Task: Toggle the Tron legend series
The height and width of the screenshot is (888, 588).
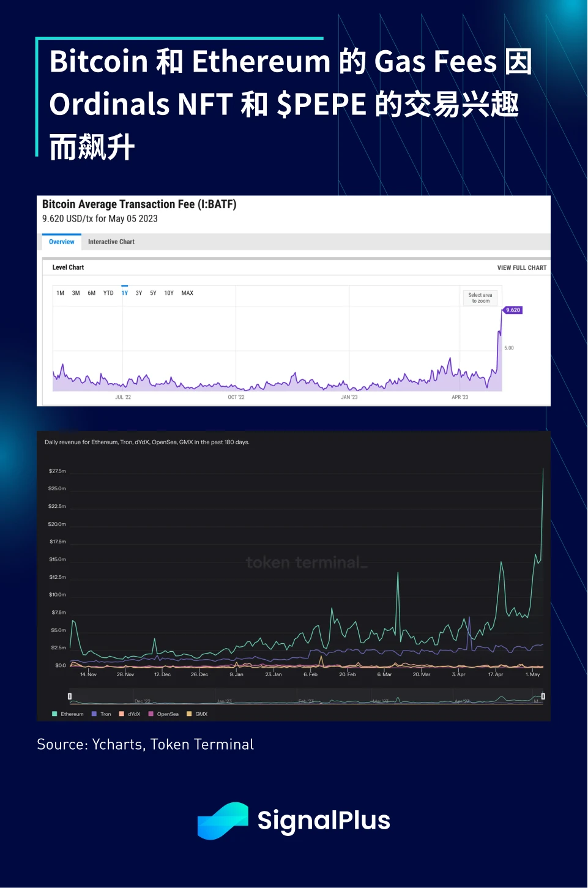Action: [x=102, y=714]
